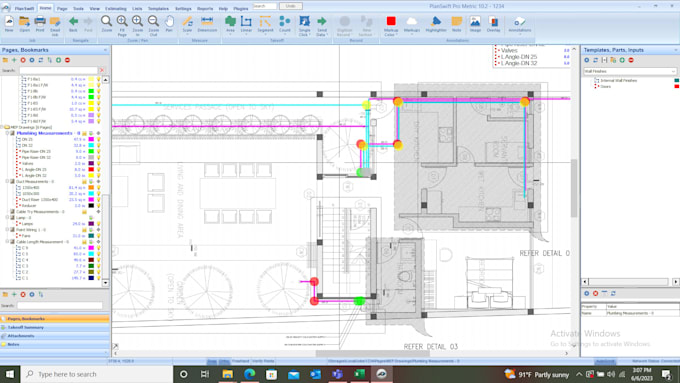Select the Zoom magnifier tool
Screen dimensions: 680x383
pos(106,24)
